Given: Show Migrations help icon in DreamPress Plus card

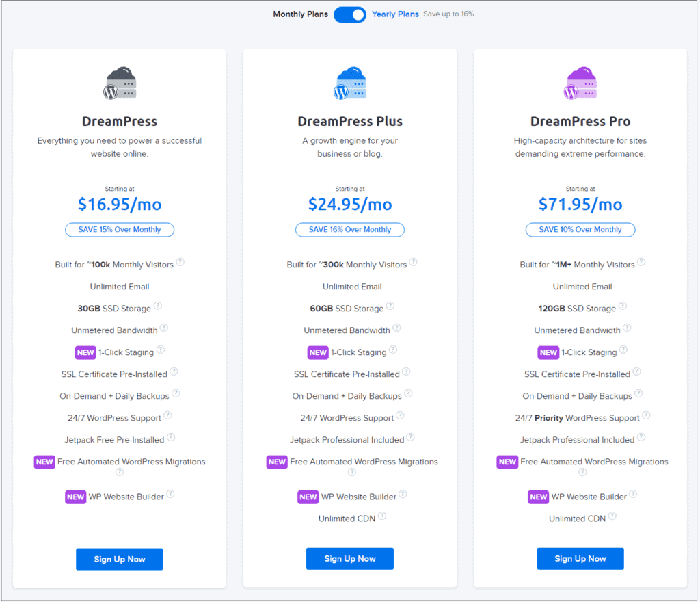Looking at the screenshot, I should pyautogui.click(x=352, y=472).
